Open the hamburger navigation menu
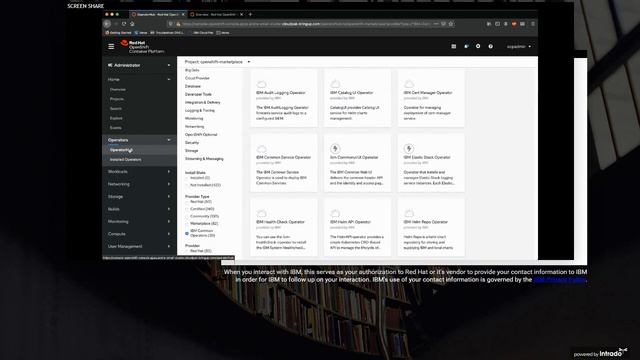640x360 pixels. point(111,47)
